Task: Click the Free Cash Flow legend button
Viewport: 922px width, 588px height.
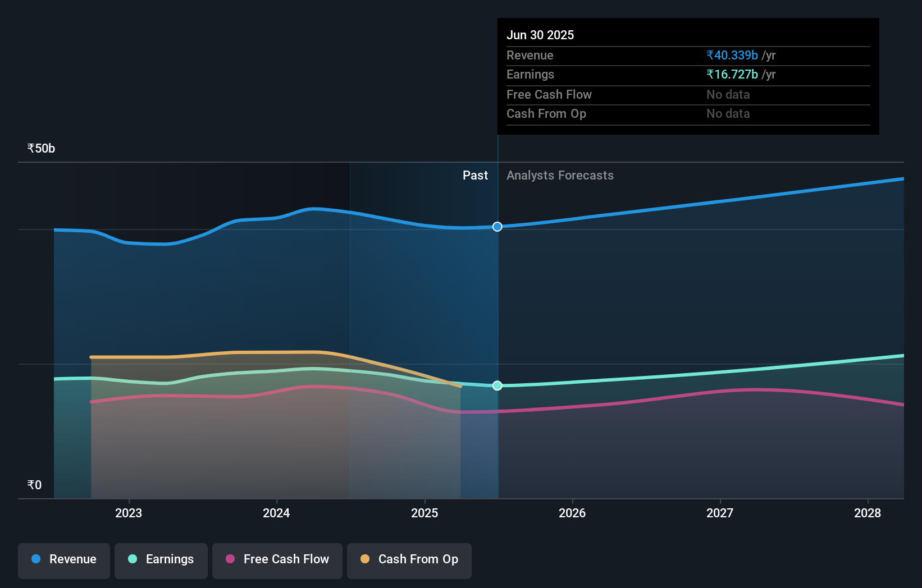Action: (x=277, y=560)
